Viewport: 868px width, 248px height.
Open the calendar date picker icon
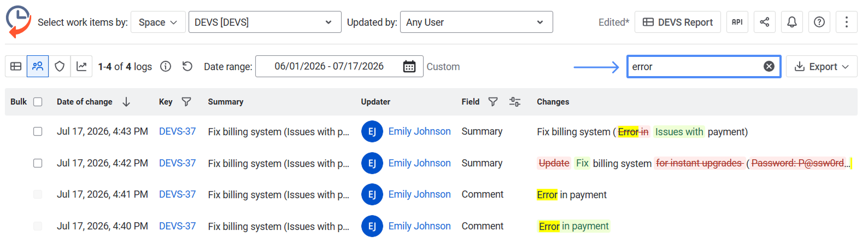[x=409, y=67]
